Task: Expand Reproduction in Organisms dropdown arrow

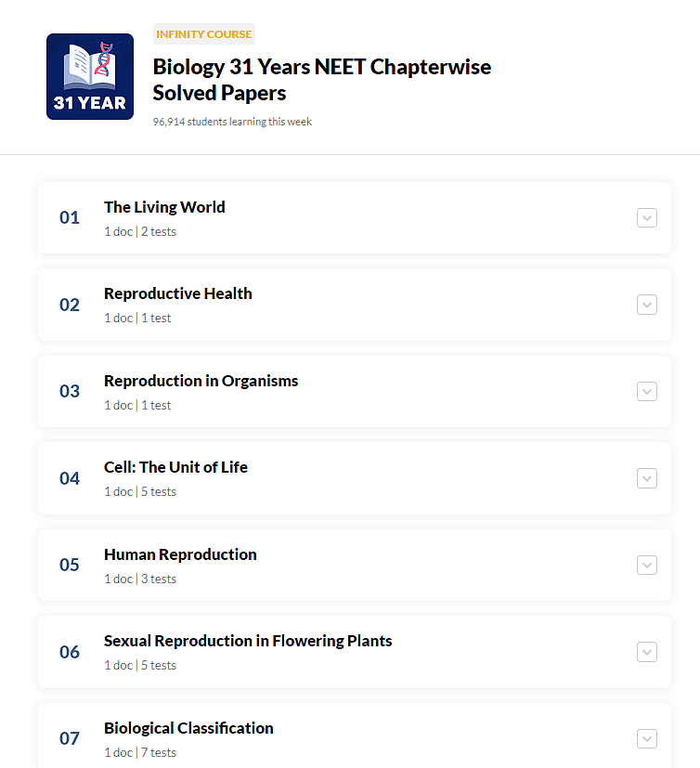Action: click(x=647, y=391)
